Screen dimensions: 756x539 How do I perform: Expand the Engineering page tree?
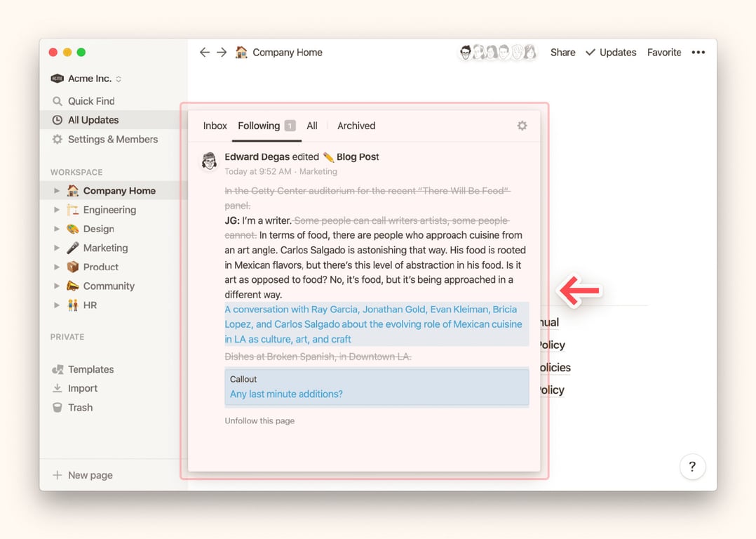(57, 210)
